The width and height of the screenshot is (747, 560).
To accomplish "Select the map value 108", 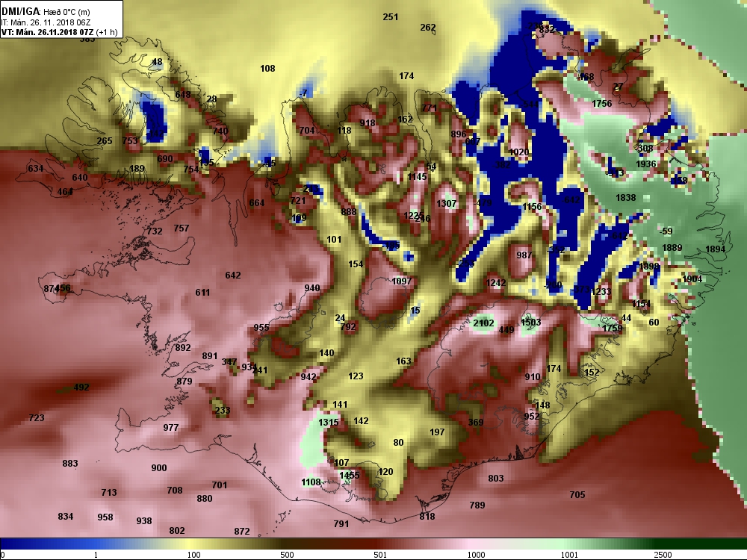I will click(x=267, y=69).
